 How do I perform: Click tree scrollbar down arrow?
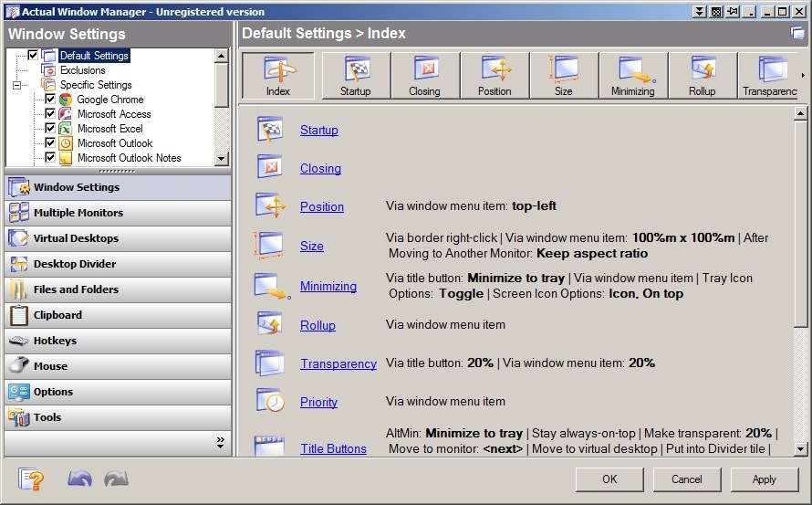(x=221, y=159)
